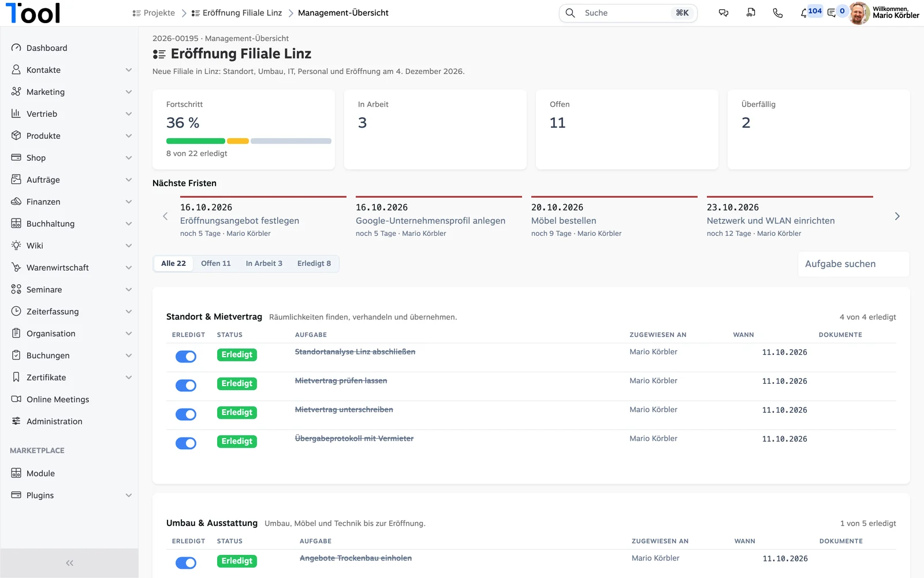The height and width of the screenshot is (578, 924).
Task: Click the Zertifikate bookmark icon
Action: 16,377
